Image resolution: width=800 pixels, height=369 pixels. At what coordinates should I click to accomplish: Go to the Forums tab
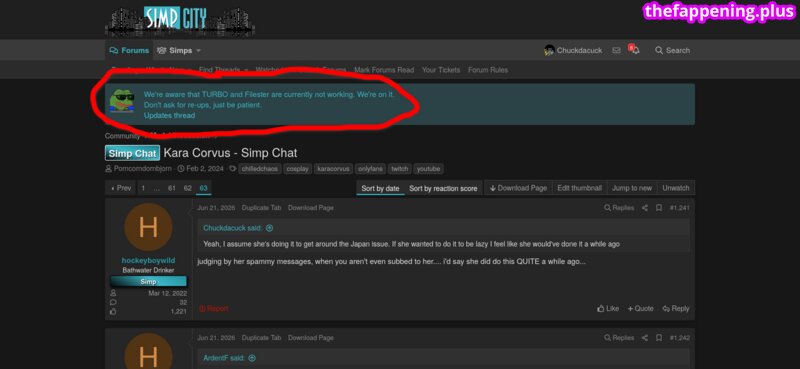pos(129,51)
